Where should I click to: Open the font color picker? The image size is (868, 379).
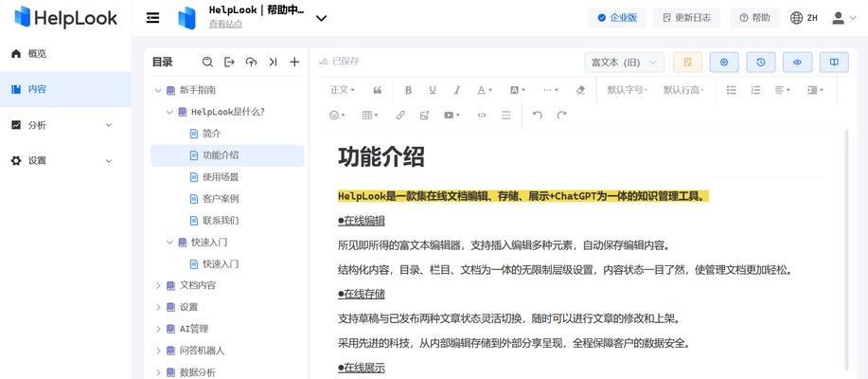click(x=485, y=90)
